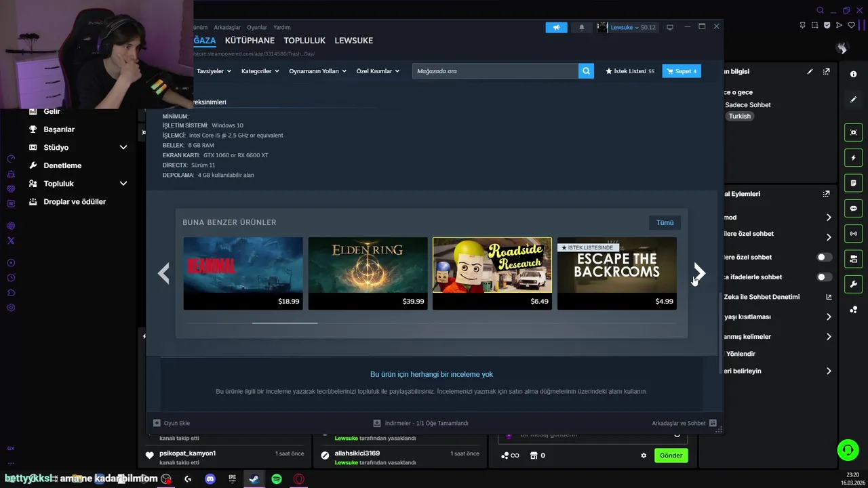Screen dimensions: 868x488
Task: Open the Kategoriler dropdown
Action: tap(260, 71)
